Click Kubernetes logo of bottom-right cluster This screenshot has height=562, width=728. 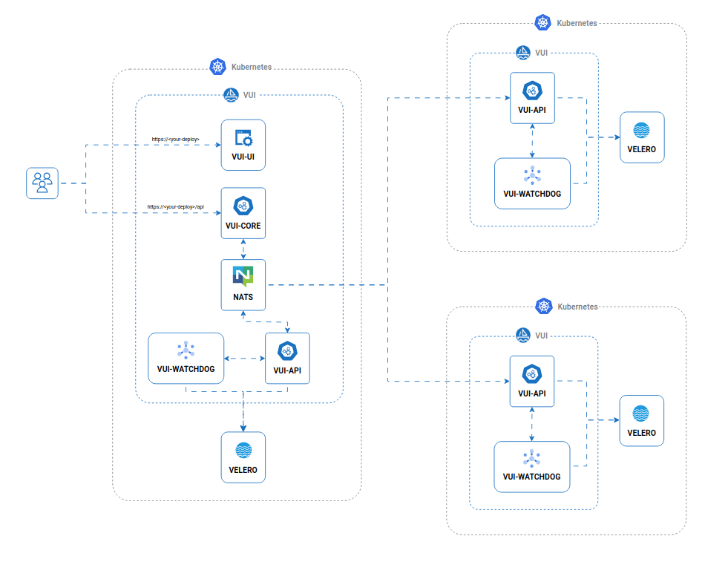(x=544, y=306)
